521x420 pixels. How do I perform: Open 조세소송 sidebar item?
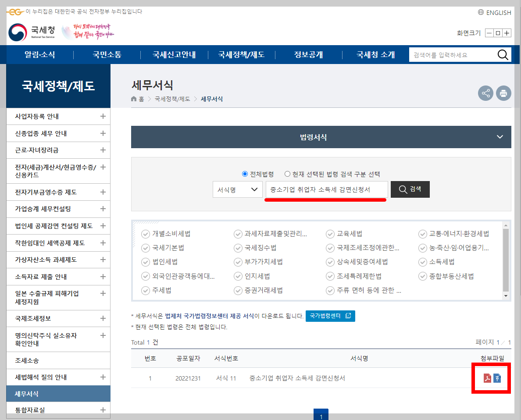tap(27, 360)
